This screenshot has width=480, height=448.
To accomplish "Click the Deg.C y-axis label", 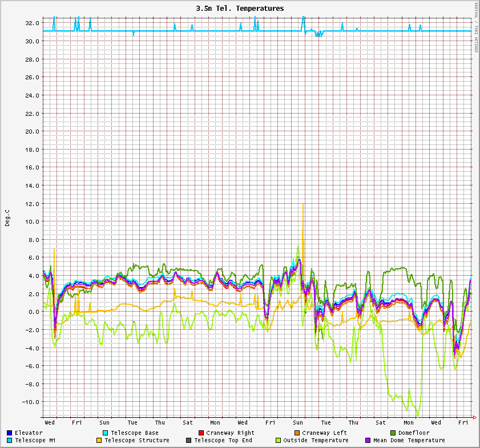I will pos(7,218).
